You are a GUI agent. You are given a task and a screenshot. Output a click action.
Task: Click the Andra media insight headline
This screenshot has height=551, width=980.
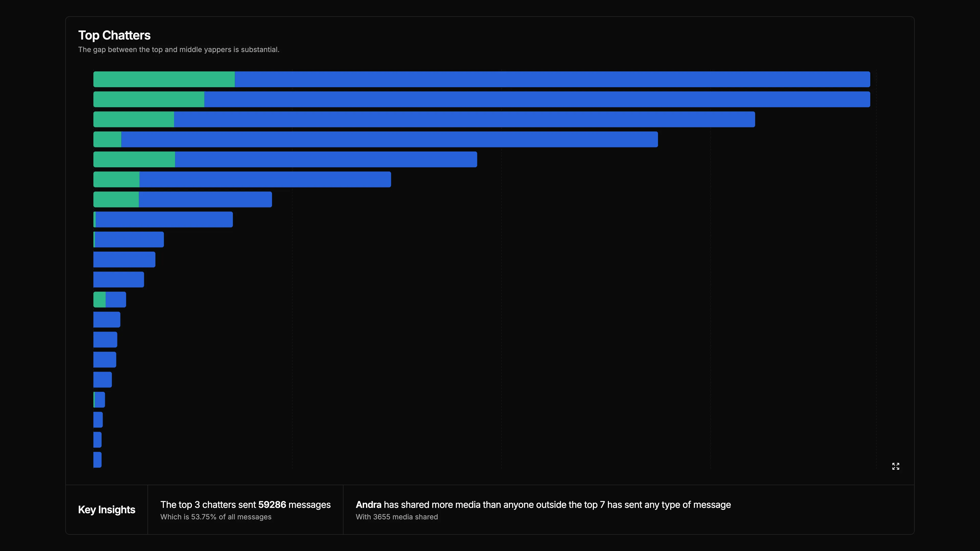coord(543,505)
